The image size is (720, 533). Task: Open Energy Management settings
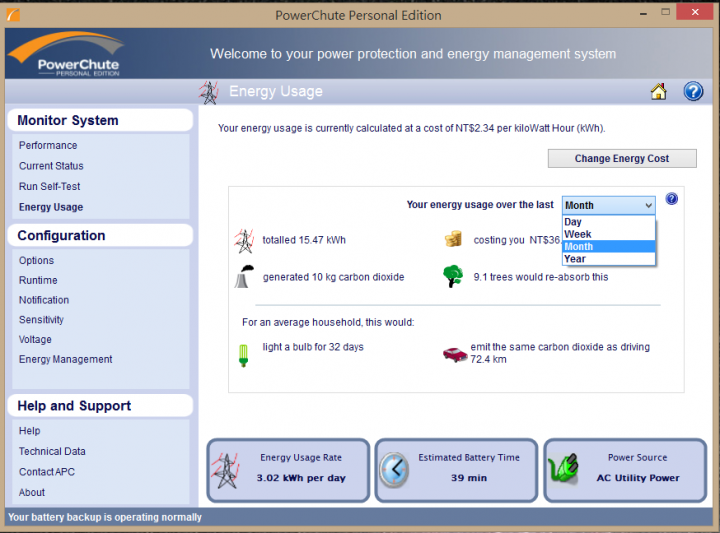tap(65, 359)
